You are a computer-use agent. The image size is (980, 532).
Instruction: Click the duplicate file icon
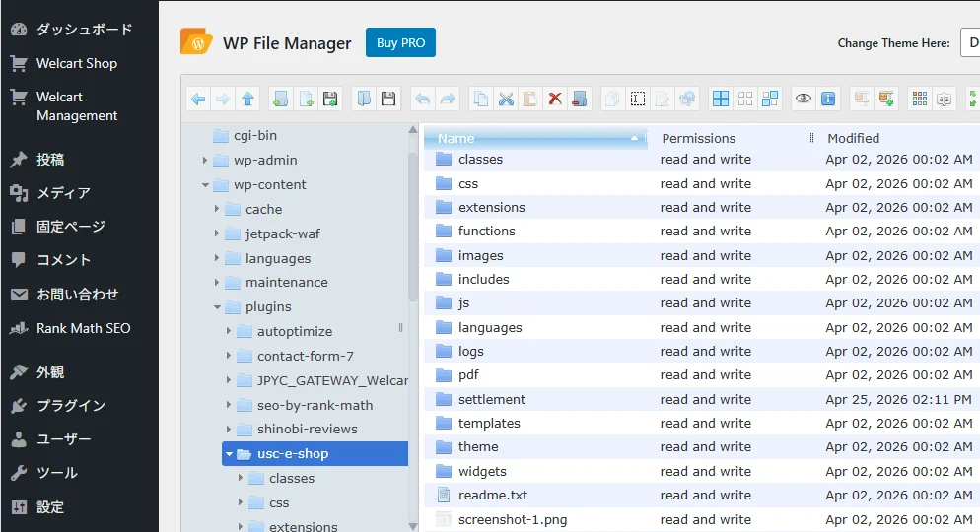612,99
